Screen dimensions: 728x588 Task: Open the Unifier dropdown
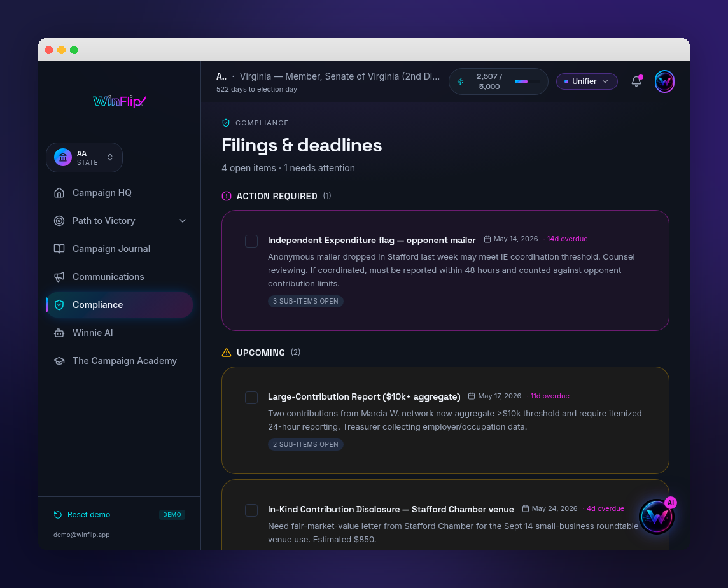(586, 81)
